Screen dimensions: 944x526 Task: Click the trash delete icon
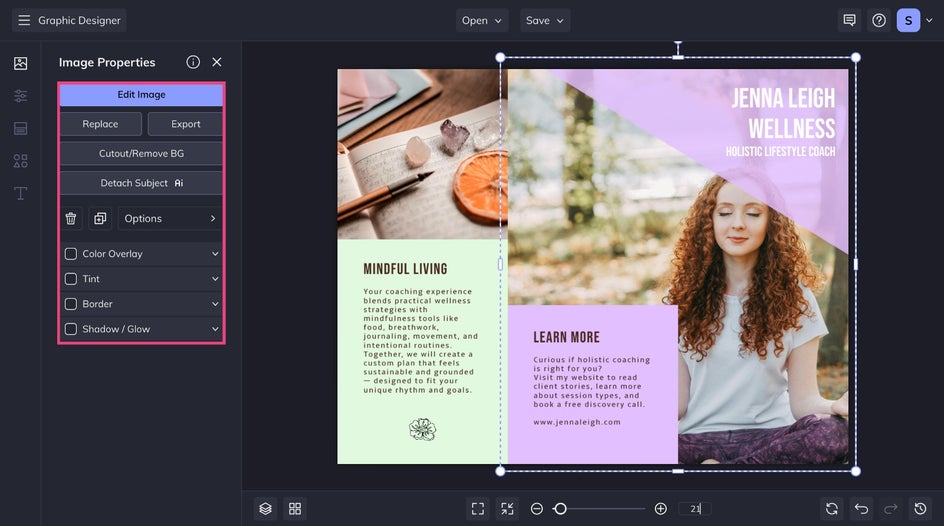click(x=71, y=218)
